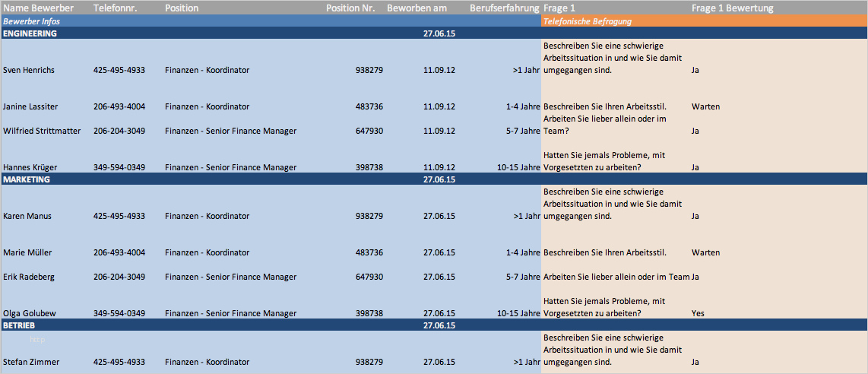Click the Beworben am column header
868x374 pixels.
coord(417,8)
